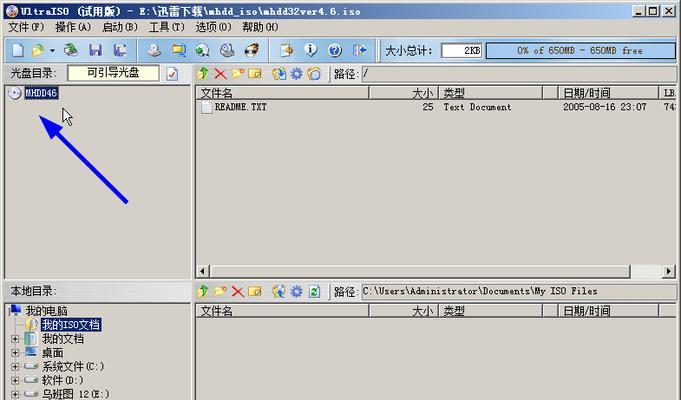The width and height of the screenshot is (681, 400).
Task: Click the 可引导光盘 disc type field
Action: [x=113, y=73]
